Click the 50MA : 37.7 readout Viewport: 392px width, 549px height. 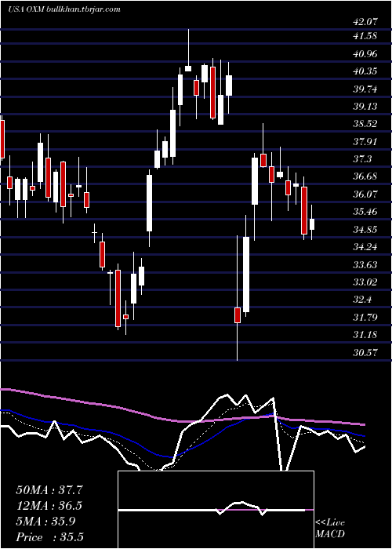coord(49,490)
